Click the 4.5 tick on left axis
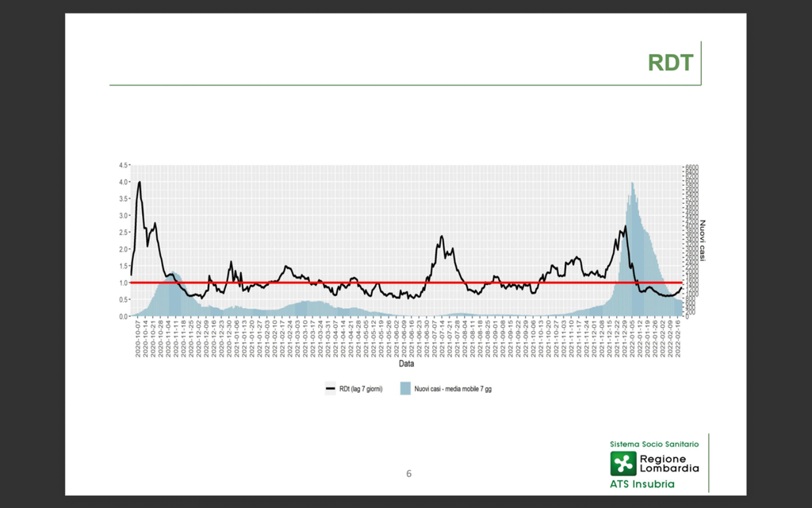This screenshot has width=812, height=508. tap(123, 165)
